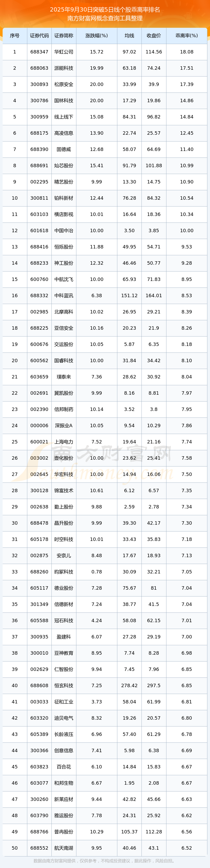This screenshot has height=868, width=210.
Task: Click the disclaimer text at bottom
Action: point(105,861)
